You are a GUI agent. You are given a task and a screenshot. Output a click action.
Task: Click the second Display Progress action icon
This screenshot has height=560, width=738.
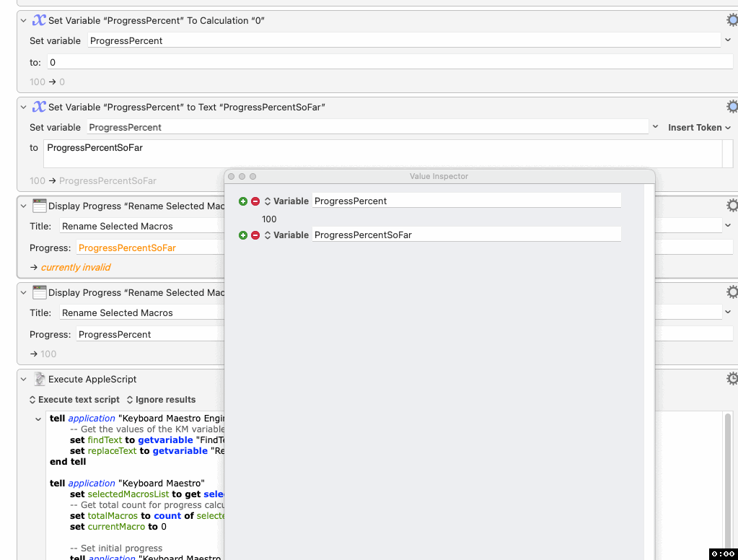pyautogui.click(x=40, y=292)
